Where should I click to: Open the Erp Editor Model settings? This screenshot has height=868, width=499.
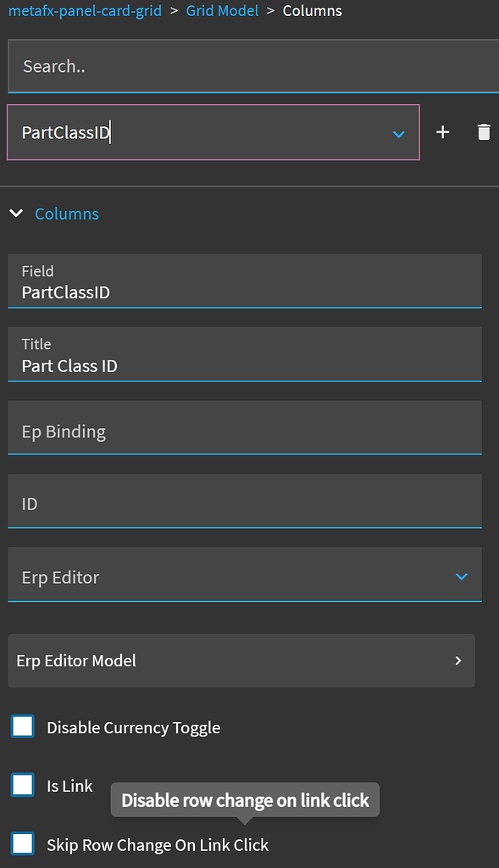(x=241, y=660)
